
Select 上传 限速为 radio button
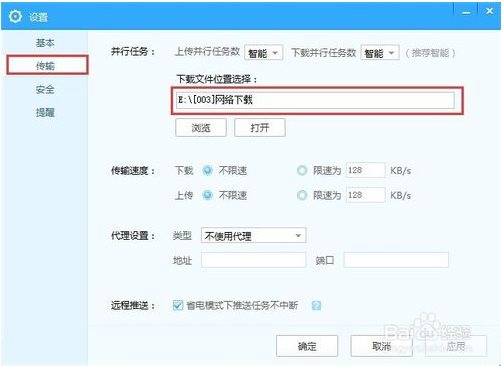click(302, 195)
